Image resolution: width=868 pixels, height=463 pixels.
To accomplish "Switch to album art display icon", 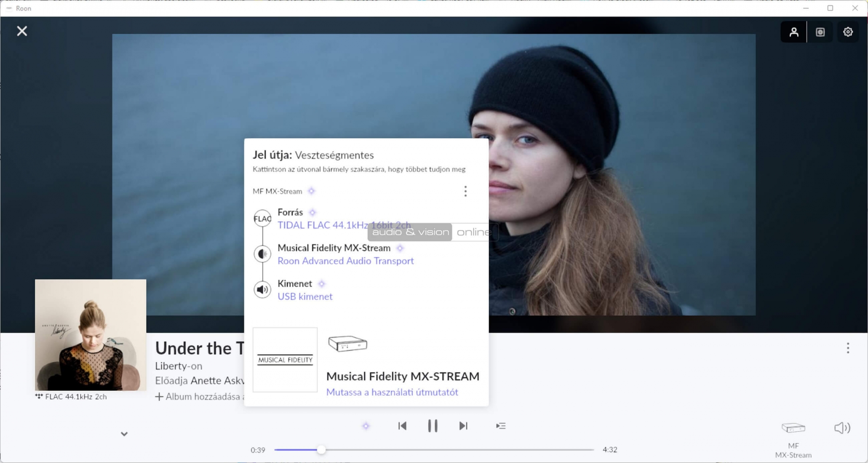I will pos(820,32).
